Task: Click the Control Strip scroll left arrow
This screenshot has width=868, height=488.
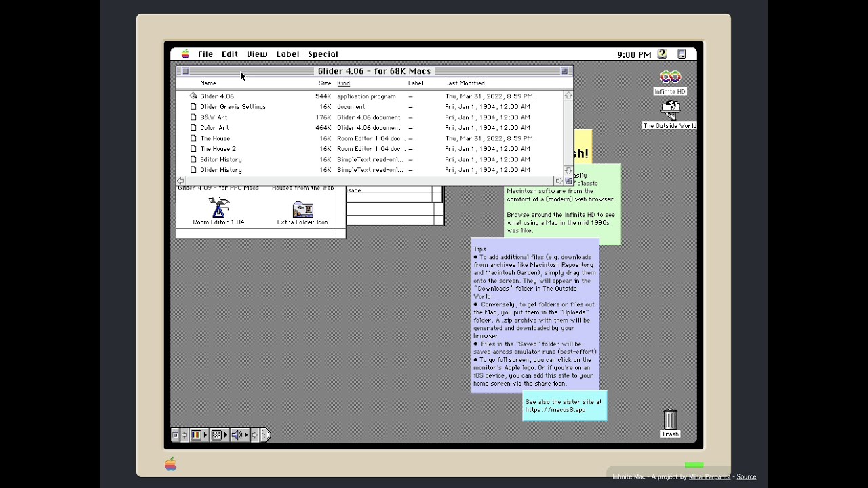Action: 184,435
